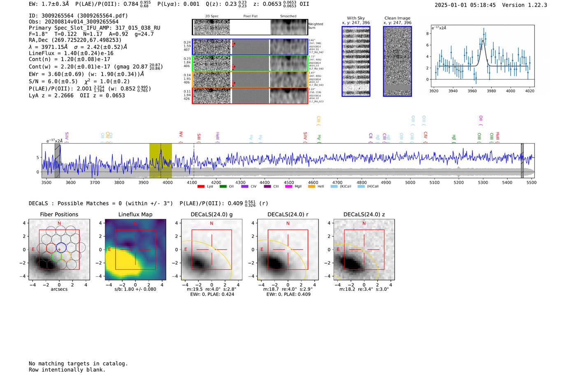
Task: Select the orange CIII line marker
Action: (x=318, y=121)
